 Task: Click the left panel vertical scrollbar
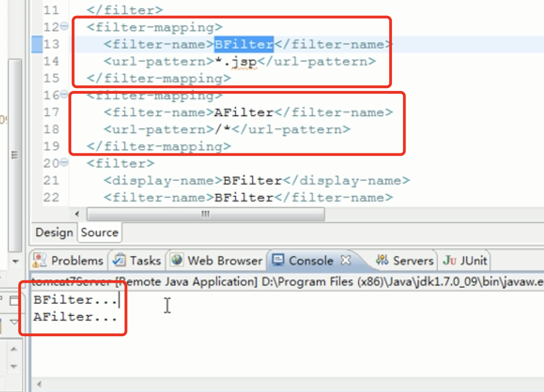point(15,155)
